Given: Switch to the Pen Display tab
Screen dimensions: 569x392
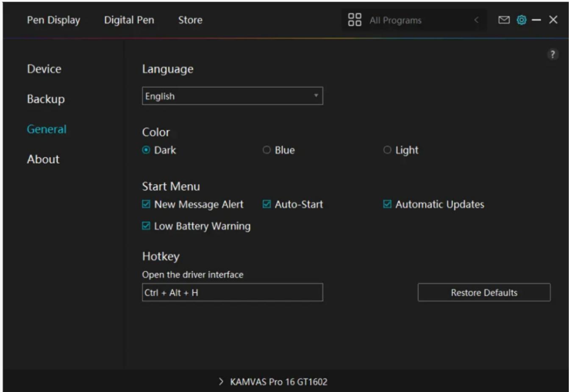Looking at the screenshot, I should point(53,20).
